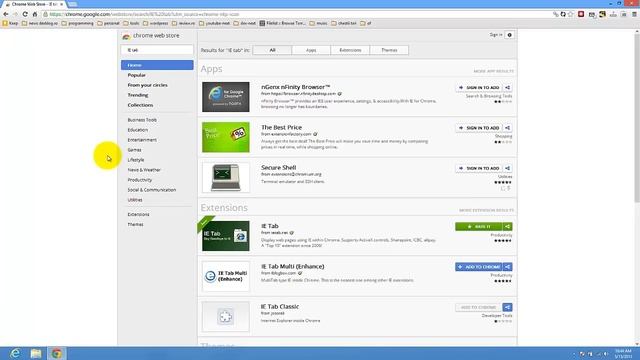This screenshot has height=360, width=640.
Task: Open IE Tab Multi (Enhance) thumbnail
Action: point(226,276)
